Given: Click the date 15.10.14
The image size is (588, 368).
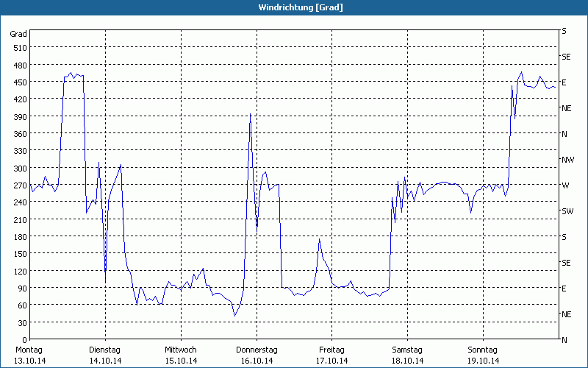Looking at the screenshot, I should pos(181,361).
